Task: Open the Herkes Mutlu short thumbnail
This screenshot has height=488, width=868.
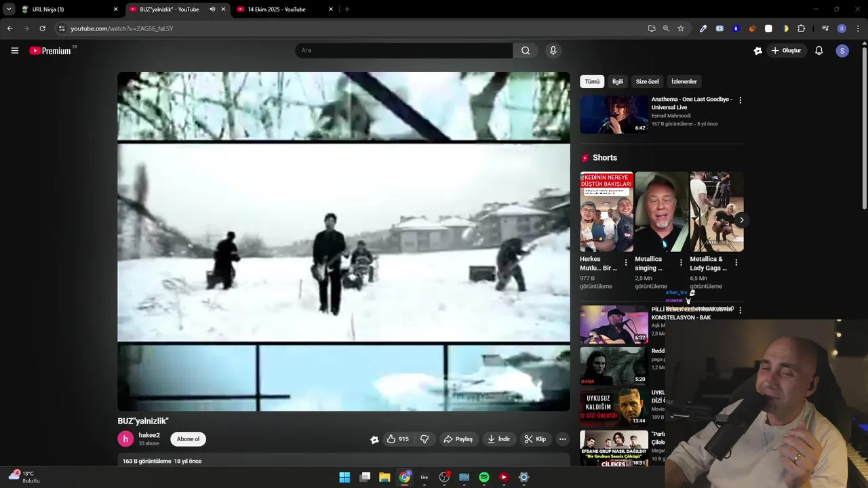Action: [x=606, y=211]
